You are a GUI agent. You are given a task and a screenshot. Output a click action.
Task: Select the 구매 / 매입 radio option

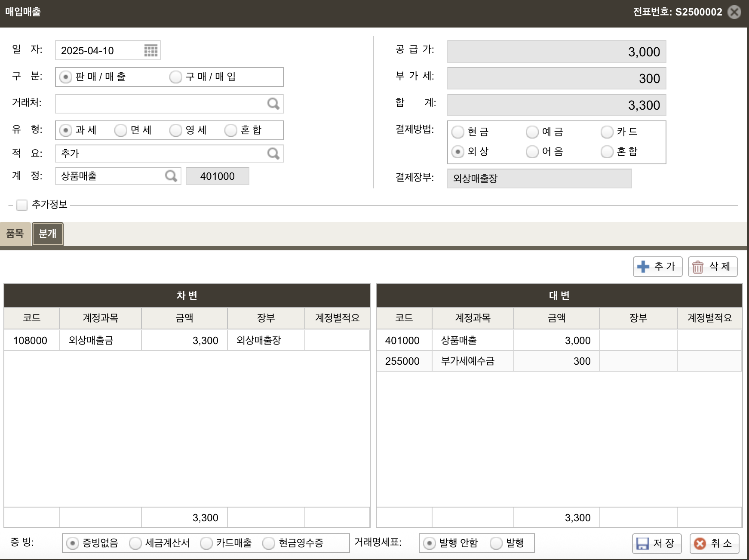pos(176,77)
